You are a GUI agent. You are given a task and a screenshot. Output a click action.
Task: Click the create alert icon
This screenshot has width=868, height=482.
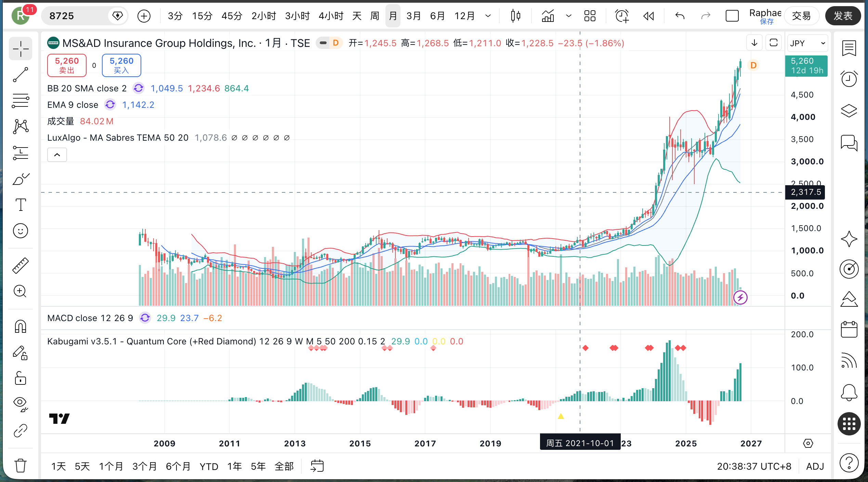pos(622,16)
